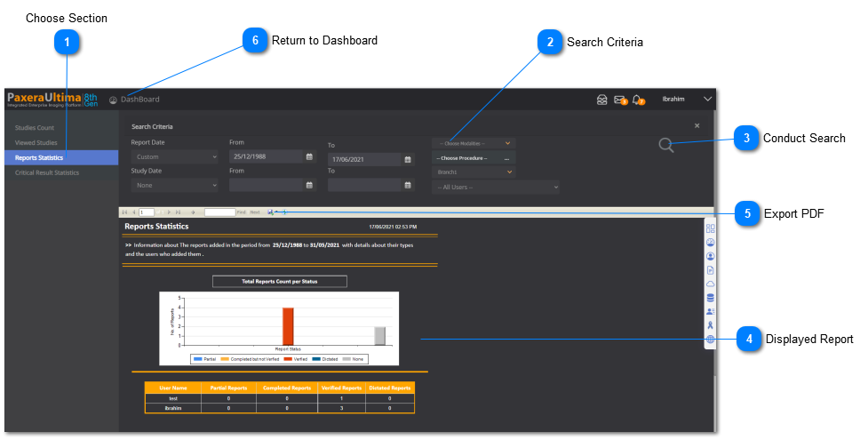The height and width of the screenshot is (440, 868).
Task: Open the mail envelope icon in header
Action: click(620, 100)
